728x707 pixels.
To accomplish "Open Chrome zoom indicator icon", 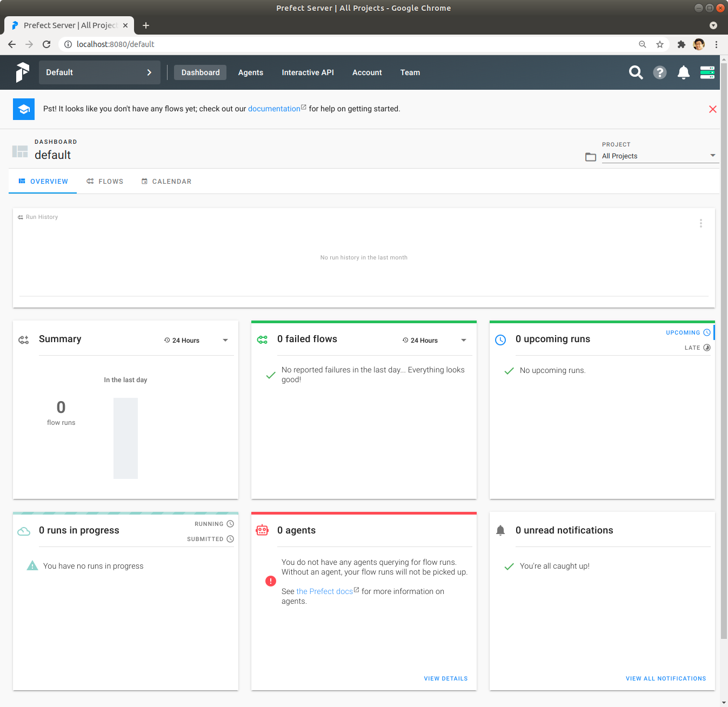I will [x=643, y=44].
